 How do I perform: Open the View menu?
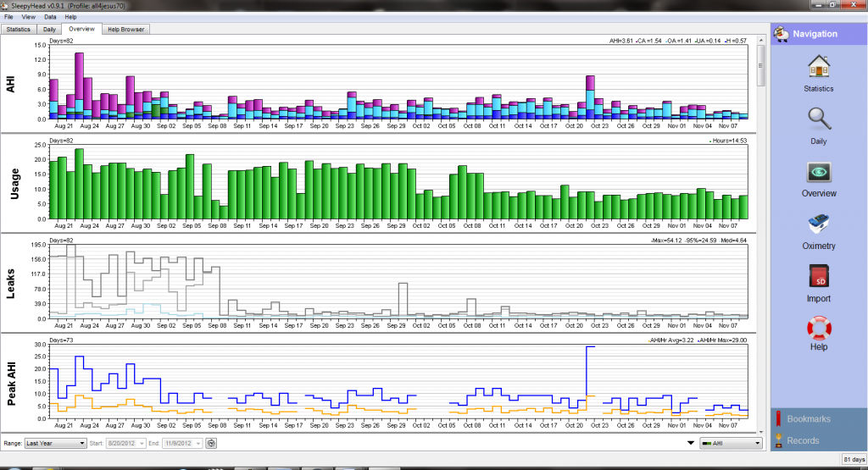tap(28, 17)
